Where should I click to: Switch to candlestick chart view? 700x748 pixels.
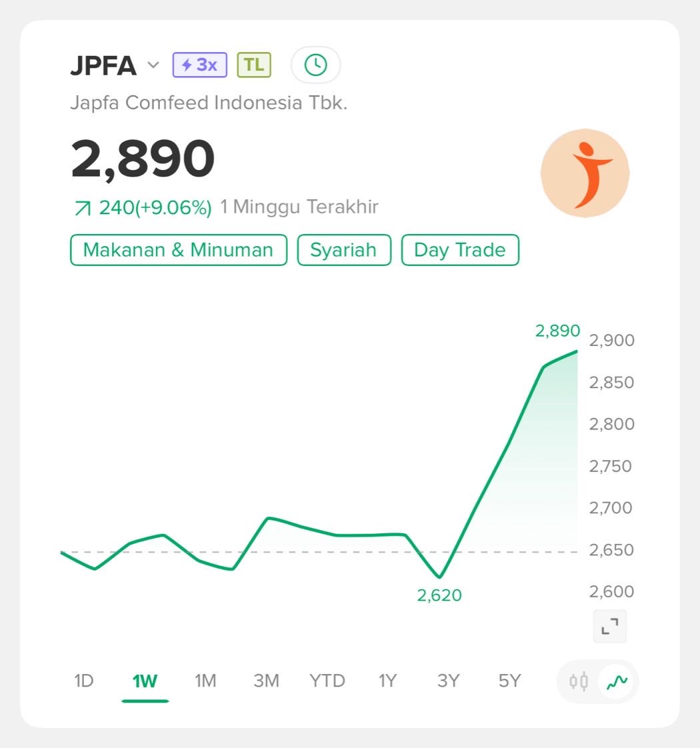(x=579, y=681)
